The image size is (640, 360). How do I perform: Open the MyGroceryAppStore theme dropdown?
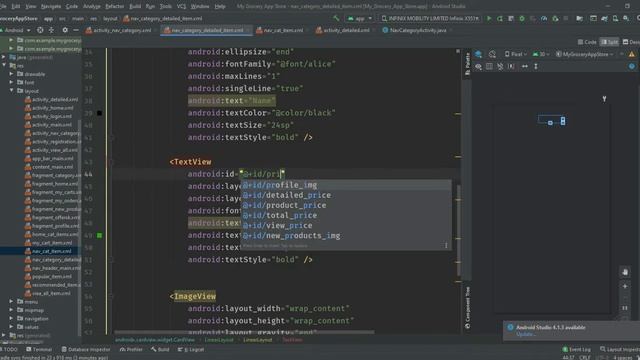pos(584,54)
